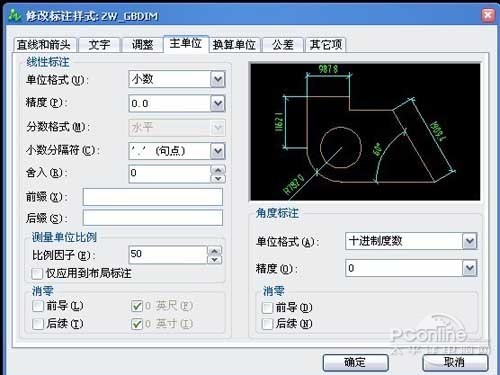The height and width of the screenshot is (375, 500).
Task: Toggle 后续(N) checkbox under angular dimensions
Action: (267, 324)
